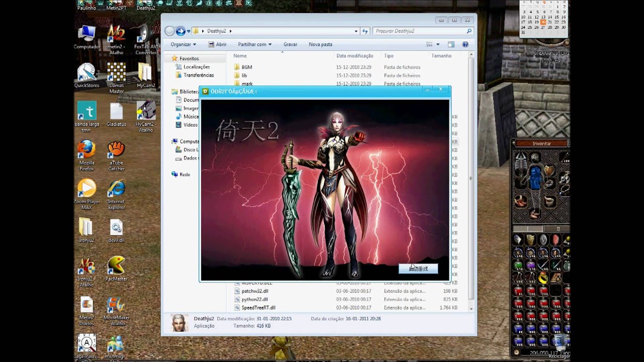Sort files by the Tipo column

(389, 56)
